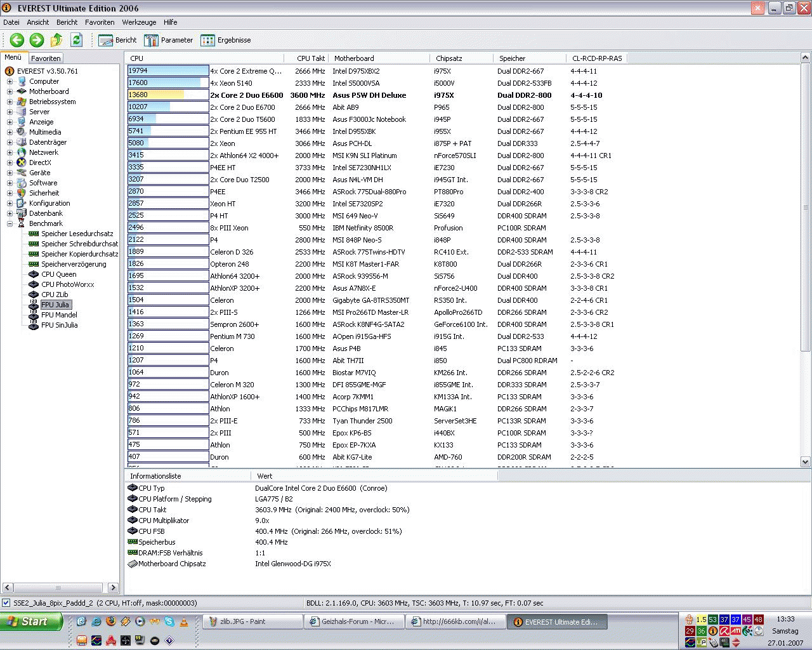Click the green Forward arrow toolbar icon
812x650 pixels.
37,40
